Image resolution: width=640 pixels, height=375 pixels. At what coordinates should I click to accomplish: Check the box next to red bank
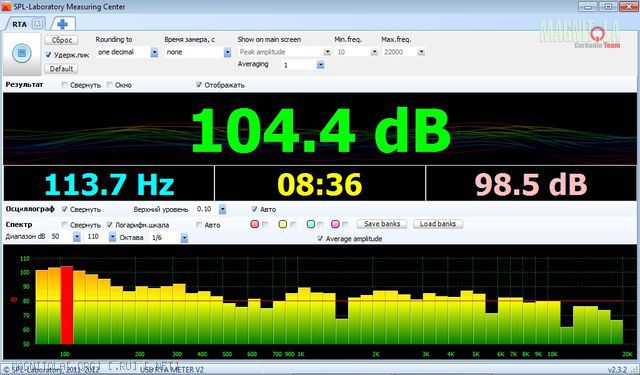click(x=265, y=224)
